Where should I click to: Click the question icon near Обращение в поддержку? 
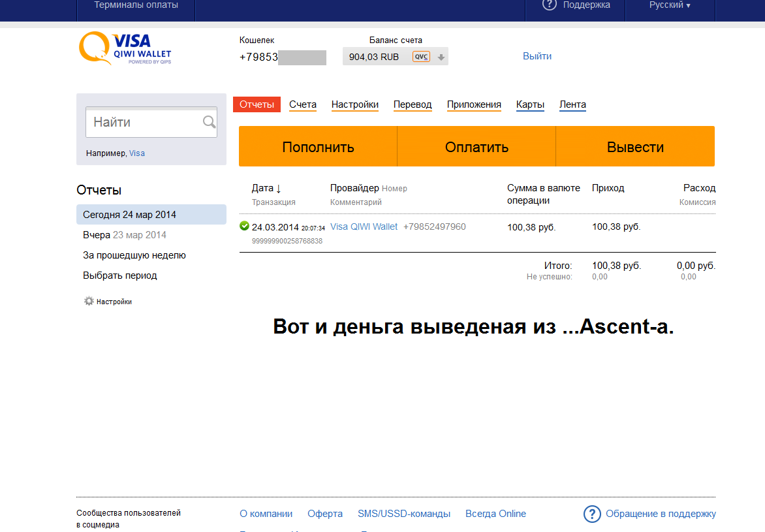[591, 514]
